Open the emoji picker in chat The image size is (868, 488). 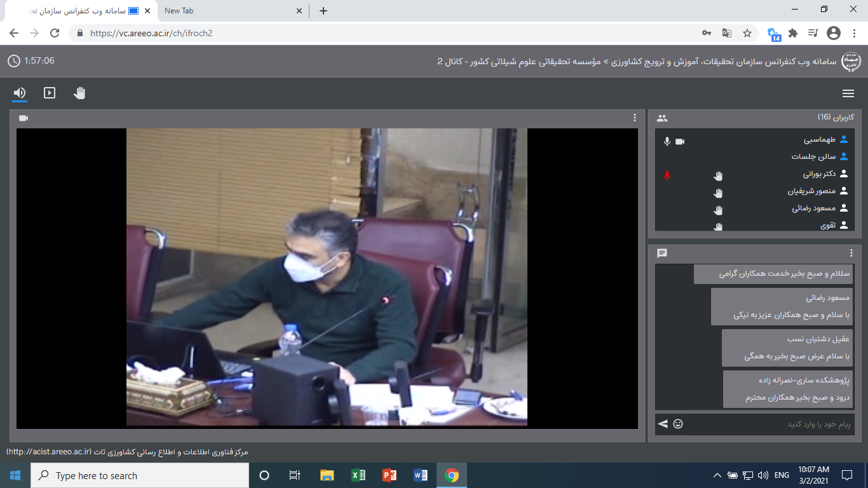(x=678, y=424)
